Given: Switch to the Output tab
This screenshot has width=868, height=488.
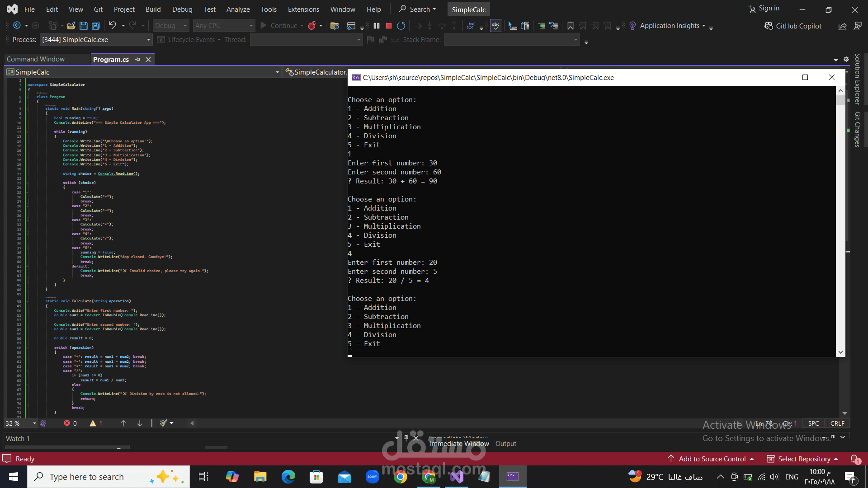Looking at the screenshot, I should [505, 444].
